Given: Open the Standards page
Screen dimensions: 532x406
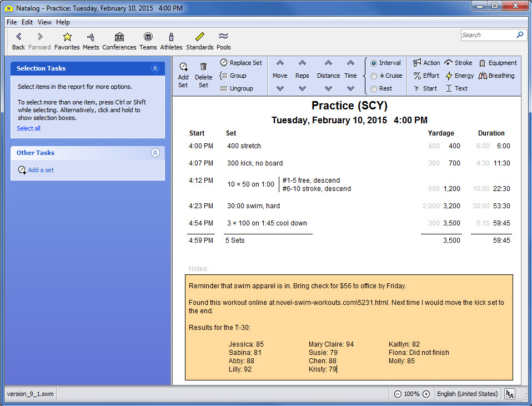Looking at the screenshot, I should 200,37.
